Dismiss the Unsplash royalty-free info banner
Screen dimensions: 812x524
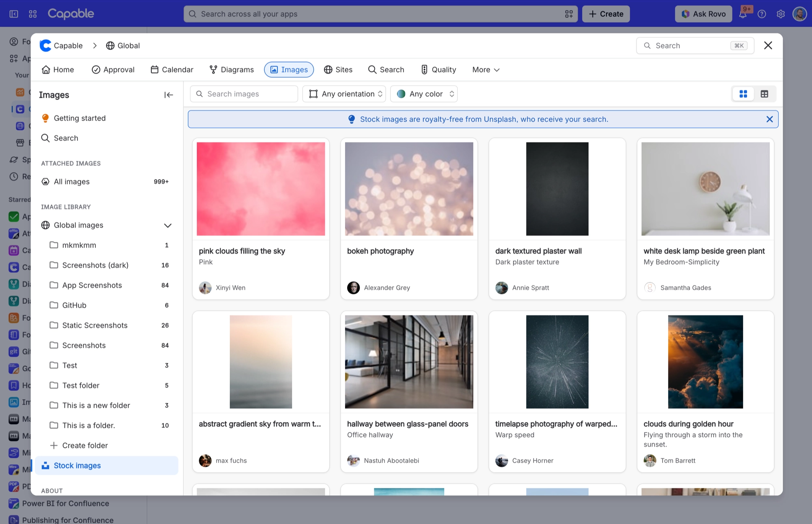[769, 119]
